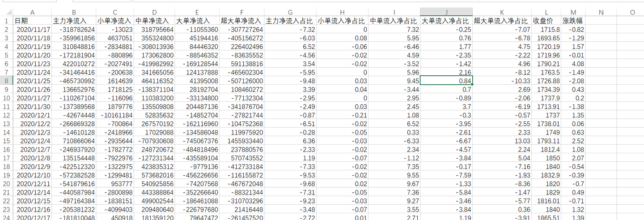Viewport: 644px width, 220px height.
Task: Click change percentage cell 4.08
Action: click(x=573, y=64)
